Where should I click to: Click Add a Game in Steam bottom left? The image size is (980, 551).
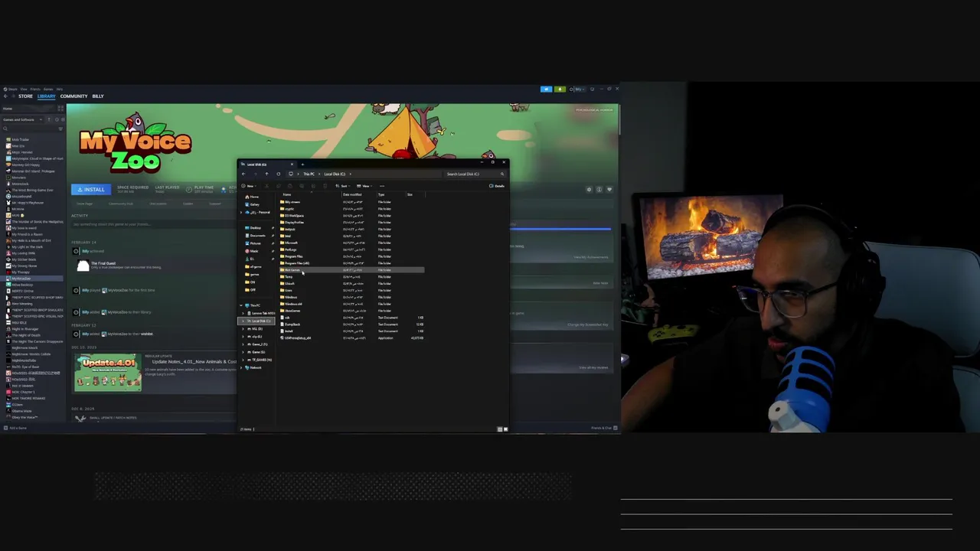pos(15,428)
